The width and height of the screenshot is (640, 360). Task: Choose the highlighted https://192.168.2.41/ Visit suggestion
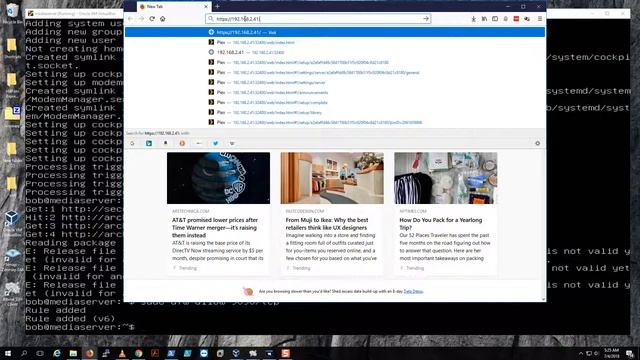[x=335, y=32]
